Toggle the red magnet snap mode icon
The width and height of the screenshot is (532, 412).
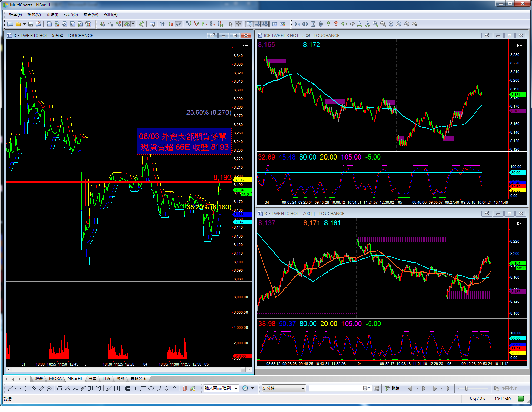[x=184, y=388]
